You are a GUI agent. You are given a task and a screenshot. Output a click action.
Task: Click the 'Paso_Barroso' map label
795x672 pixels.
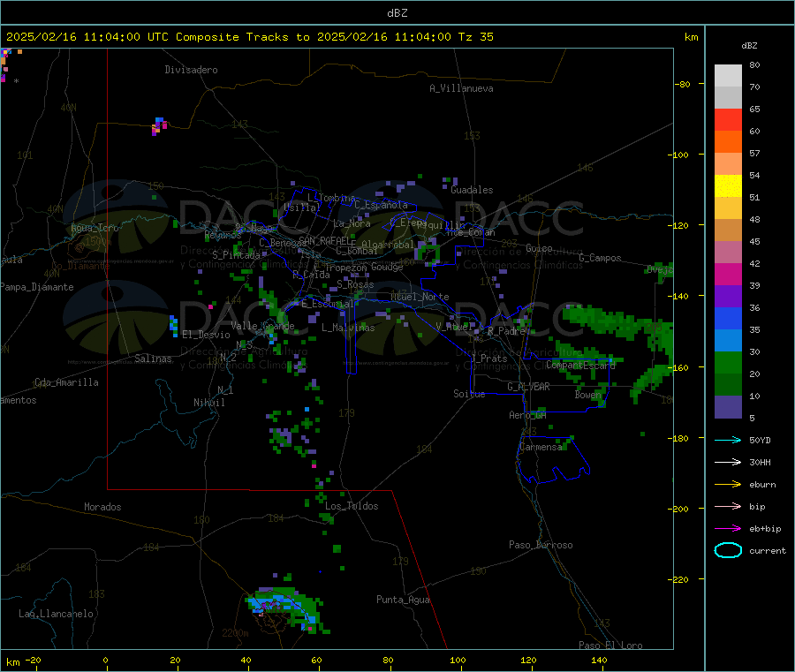point(541,545)
